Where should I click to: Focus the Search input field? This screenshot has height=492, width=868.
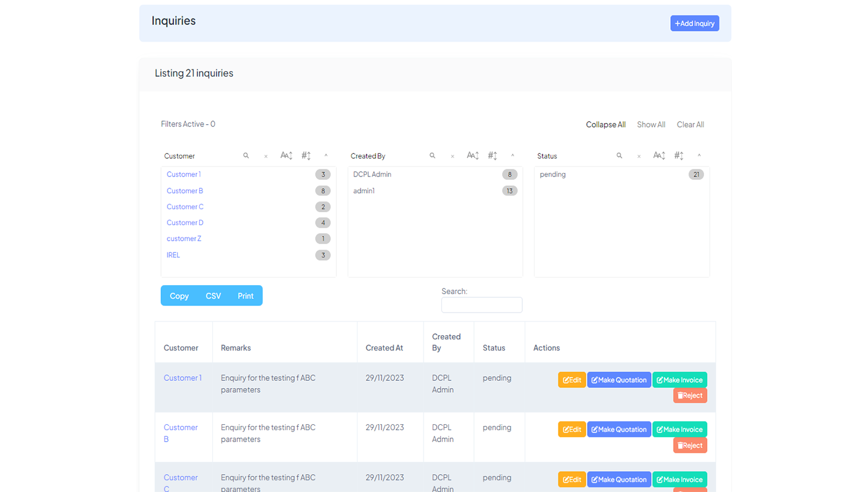(x=481, y=305)
